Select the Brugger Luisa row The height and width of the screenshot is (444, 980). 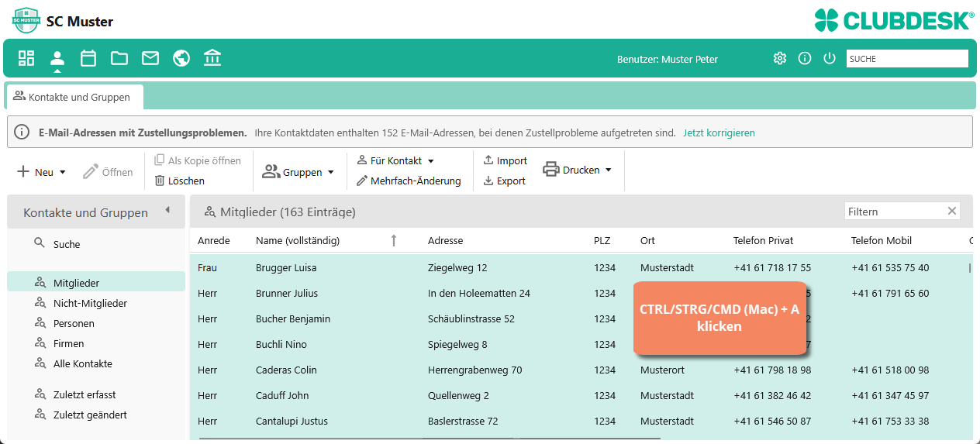click(581, 267)
